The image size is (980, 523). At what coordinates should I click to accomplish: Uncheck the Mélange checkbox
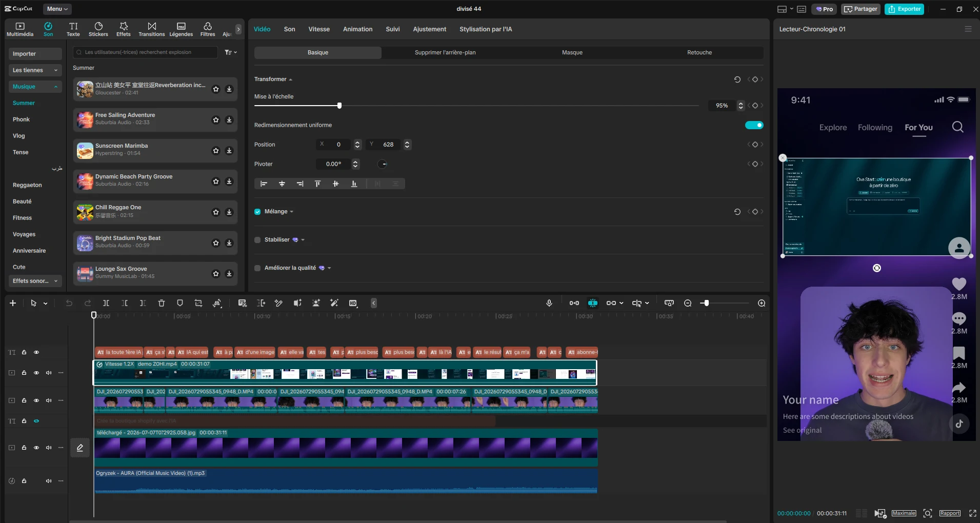257,212
